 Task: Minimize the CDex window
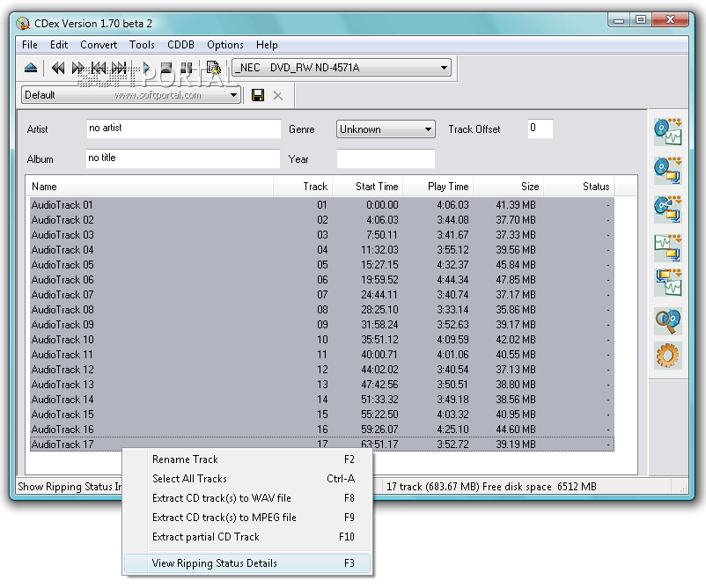tap(619, 20)
